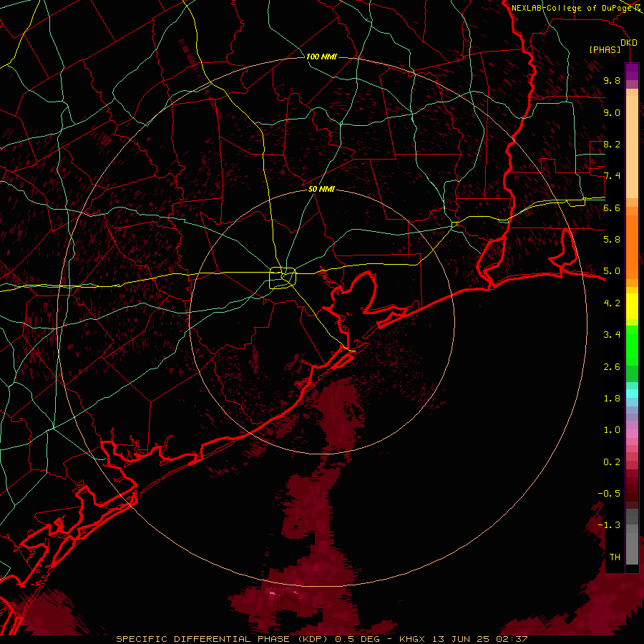Click the 100 NMI range ring label
Image resolution: width=644 pixels, height=644 pixels.
321,57
